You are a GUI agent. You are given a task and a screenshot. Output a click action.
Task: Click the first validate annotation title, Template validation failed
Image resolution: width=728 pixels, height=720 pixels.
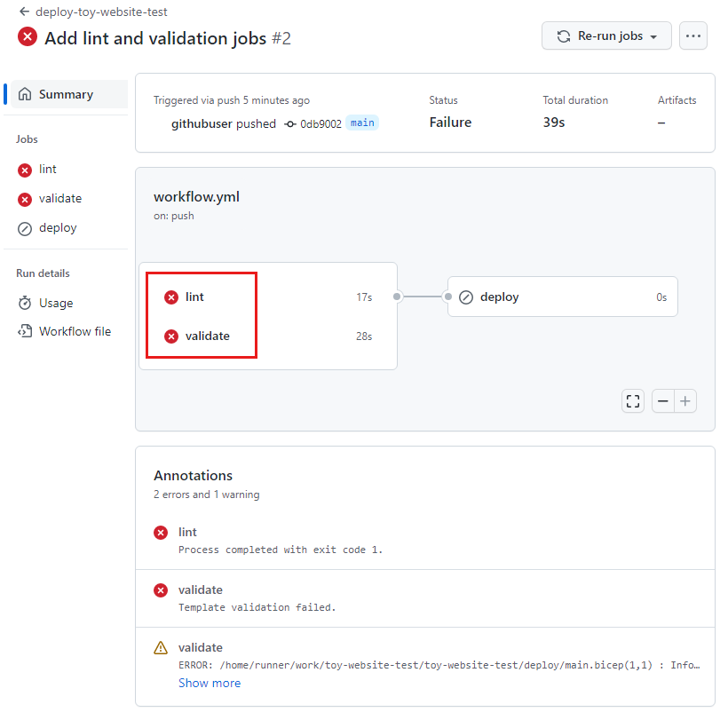[200, 590]
